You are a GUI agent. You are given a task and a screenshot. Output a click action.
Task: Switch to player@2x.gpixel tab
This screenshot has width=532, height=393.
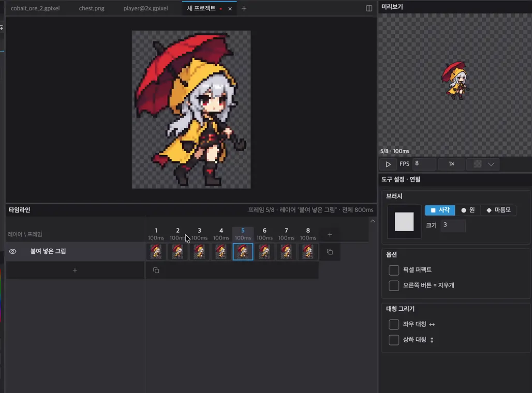[145, 8]
